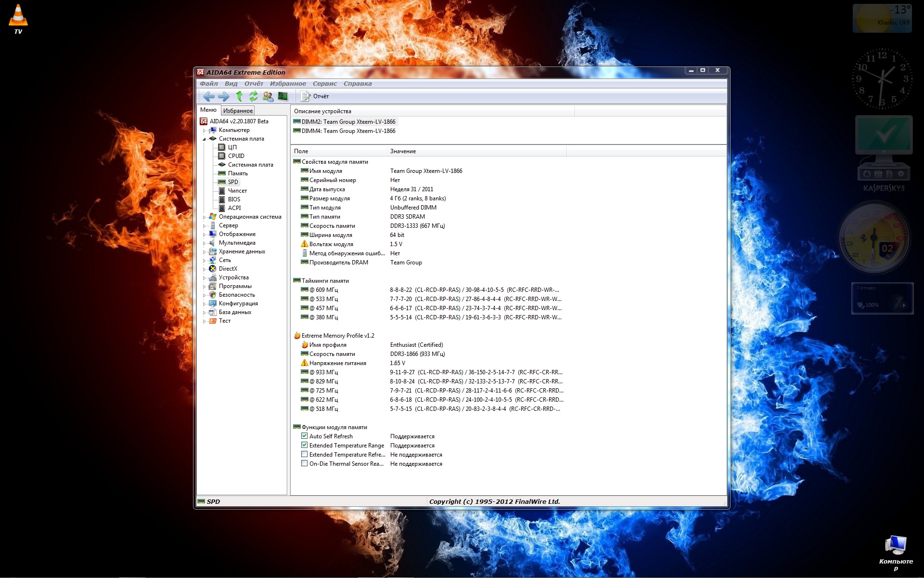Expand the Операционная система node
The image size is (924, 578).
[x=204, y=217]
